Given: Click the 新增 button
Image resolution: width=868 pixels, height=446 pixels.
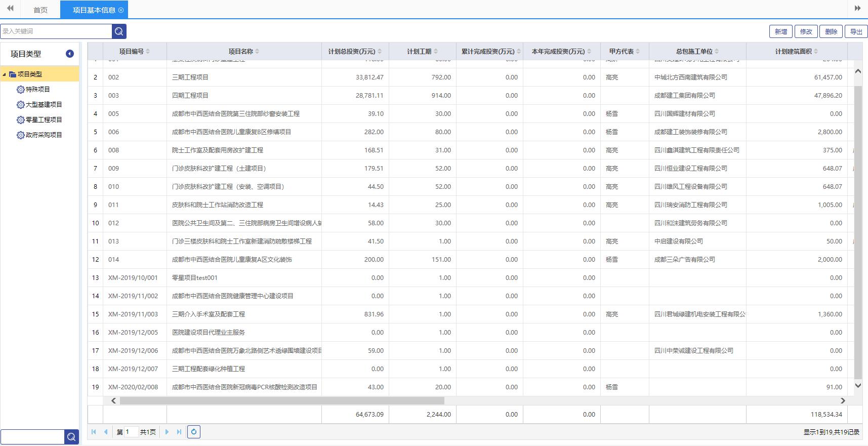Looking at the screenshot, I should point(781,31).
